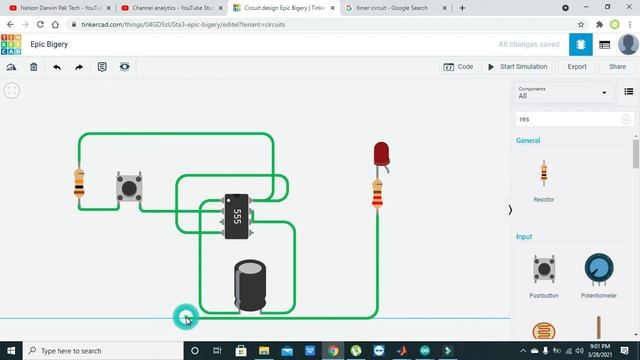The image size is (640, 360).
Task: Select the 555 timer chip
Action: (237, 216)
